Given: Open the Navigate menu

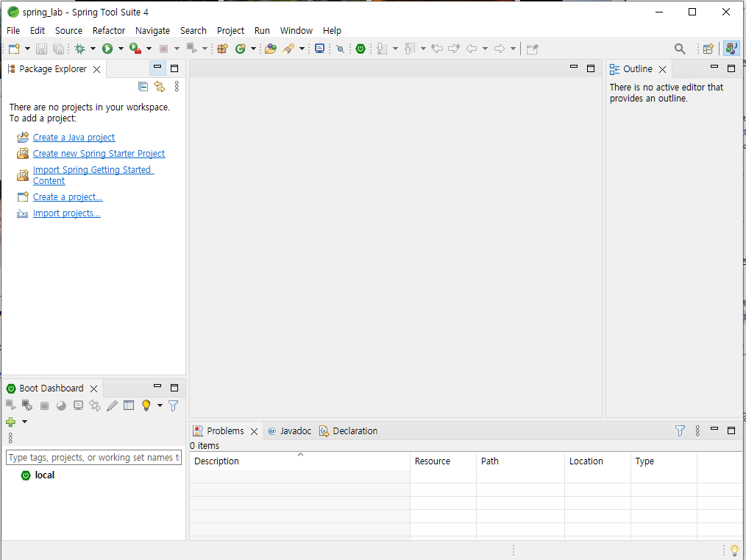Looking at the screenshot, I should point(152,30).
